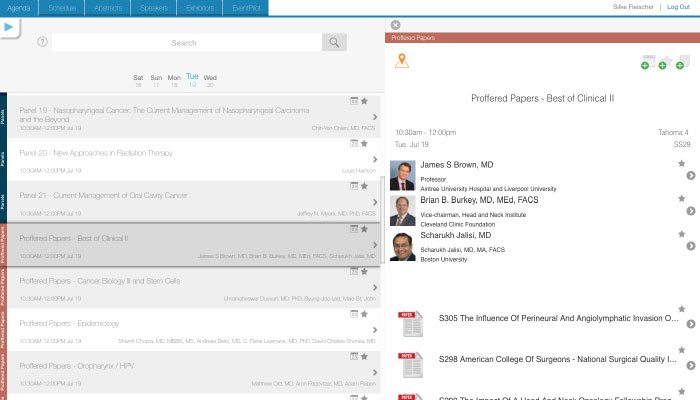Open James S Brown speaker profile arrow
The height and width of the screenshot is (400, 700).
point(691,175)
